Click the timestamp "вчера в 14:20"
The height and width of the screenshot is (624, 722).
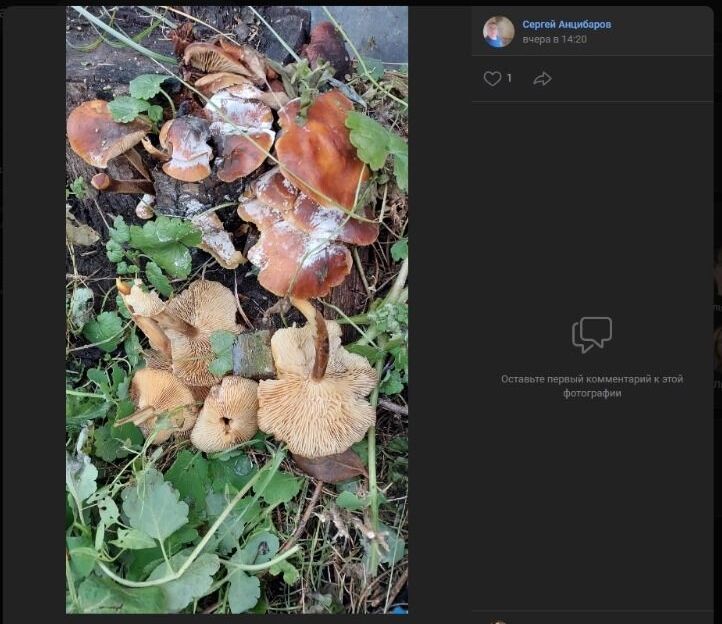point(554,40)
